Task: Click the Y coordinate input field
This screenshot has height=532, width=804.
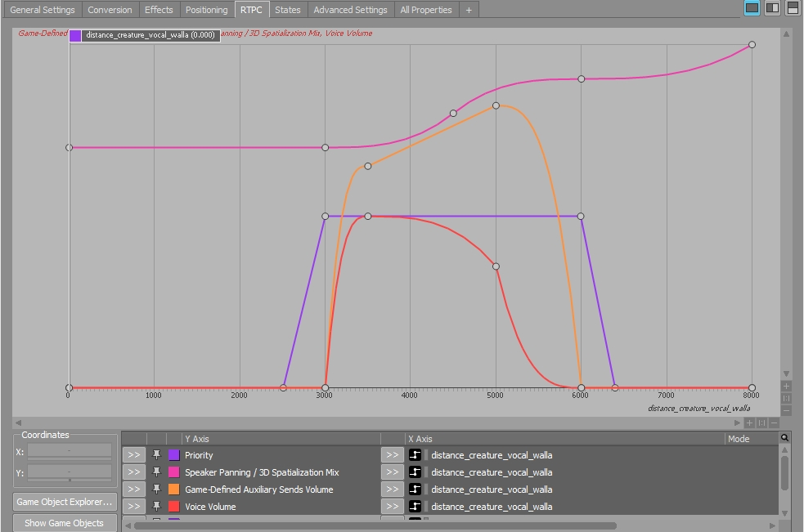Action: coord(70,472)
